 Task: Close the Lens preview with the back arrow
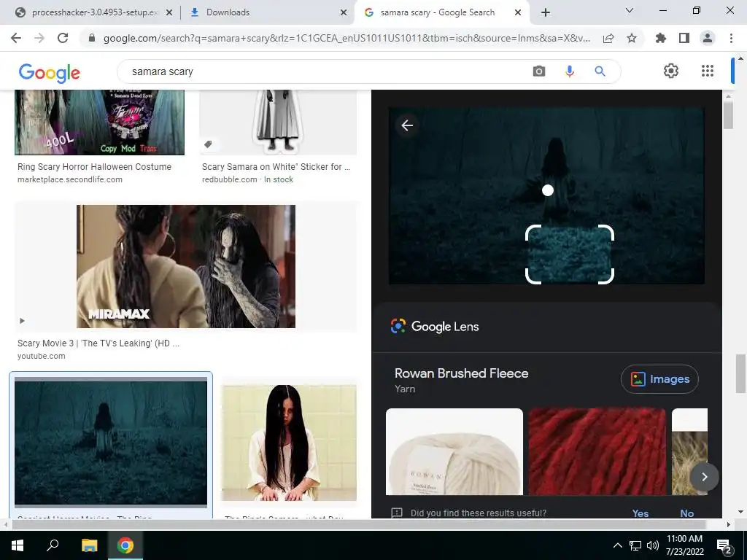tap(407, 125)
